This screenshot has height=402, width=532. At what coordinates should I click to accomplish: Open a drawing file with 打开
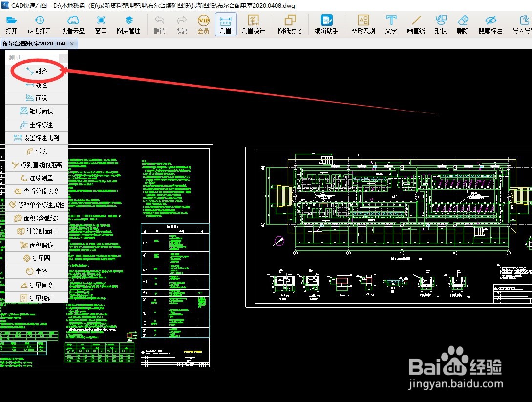click(11, 24)
